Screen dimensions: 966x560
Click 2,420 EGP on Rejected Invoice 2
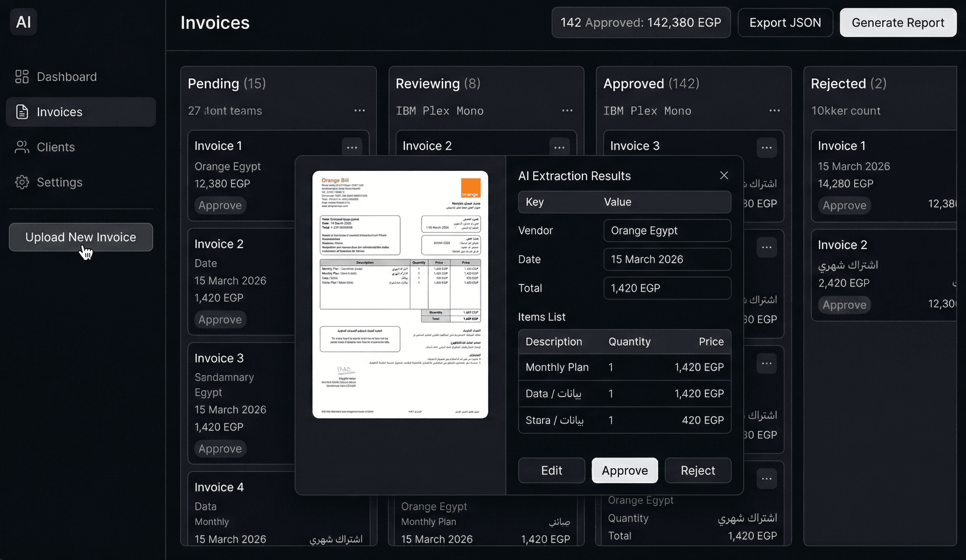tap(844, 283)
